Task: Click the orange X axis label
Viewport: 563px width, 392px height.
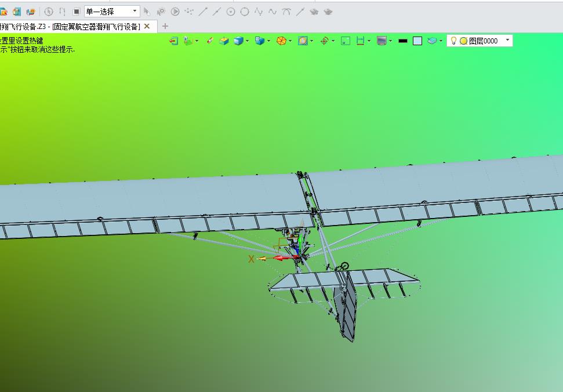Action: (251, 259)
